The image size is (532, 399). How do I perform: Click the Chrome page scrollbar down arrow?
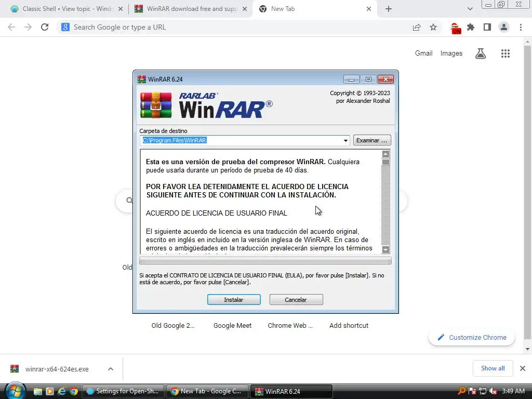pyautogui.click(x=527, y=349)
